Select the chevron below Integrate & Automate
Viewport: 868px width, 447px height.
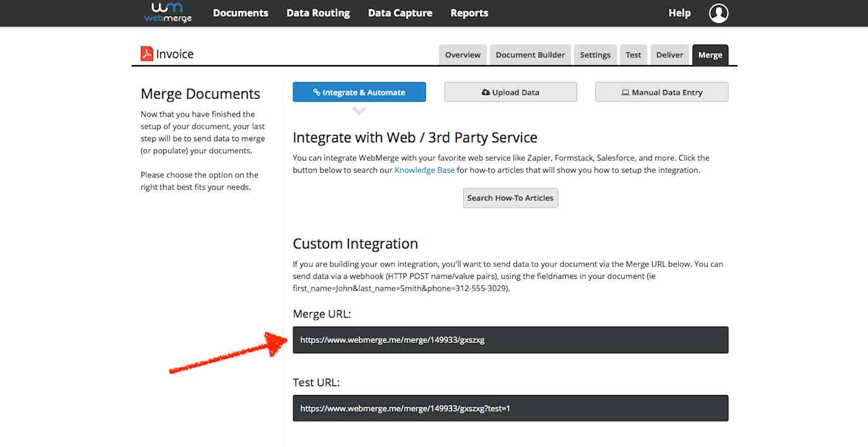click(x=359, y=110)
